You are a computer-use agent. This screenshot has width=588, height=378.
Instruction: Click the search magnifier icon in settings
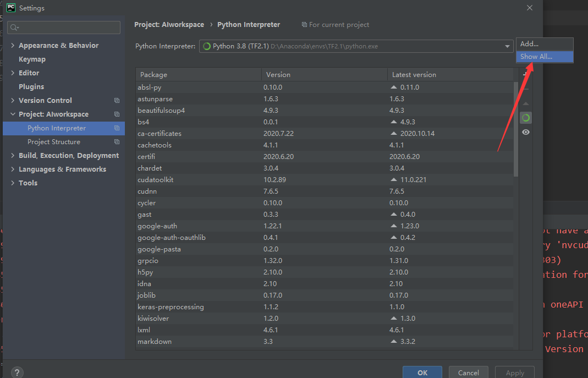pos(14,28)
